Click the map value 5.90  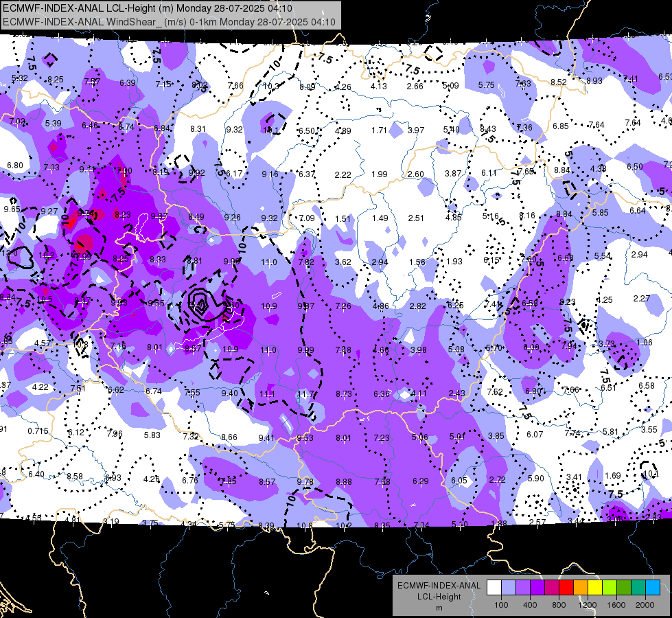pyautogui.click(x=535, y=478)
